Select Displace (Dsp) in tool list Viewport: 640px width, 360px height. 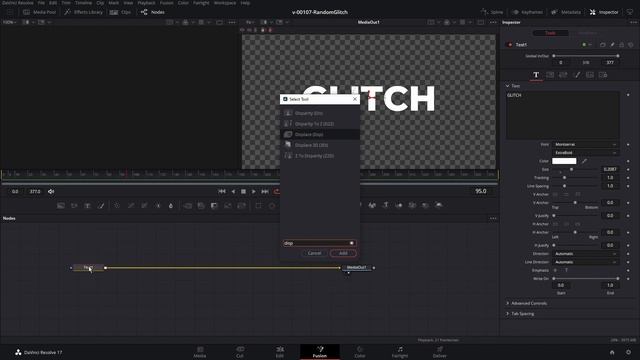pyautogui.click(x=320, y=134)
